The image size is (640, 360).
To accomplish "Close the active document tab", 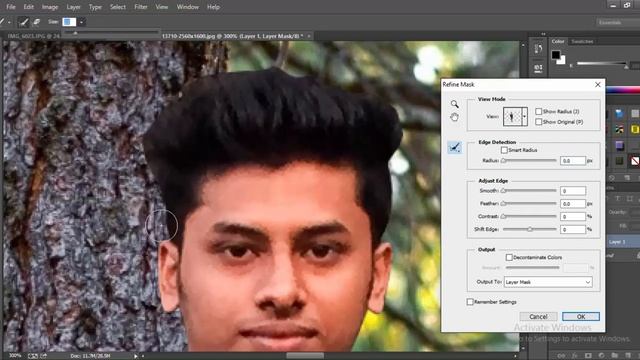I will pos(309,36).
